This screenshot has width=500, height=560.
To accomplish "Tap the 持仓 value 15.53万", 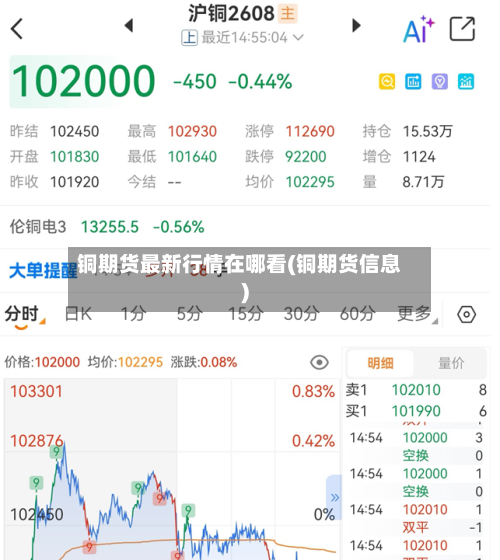I will tap(428, 131).
